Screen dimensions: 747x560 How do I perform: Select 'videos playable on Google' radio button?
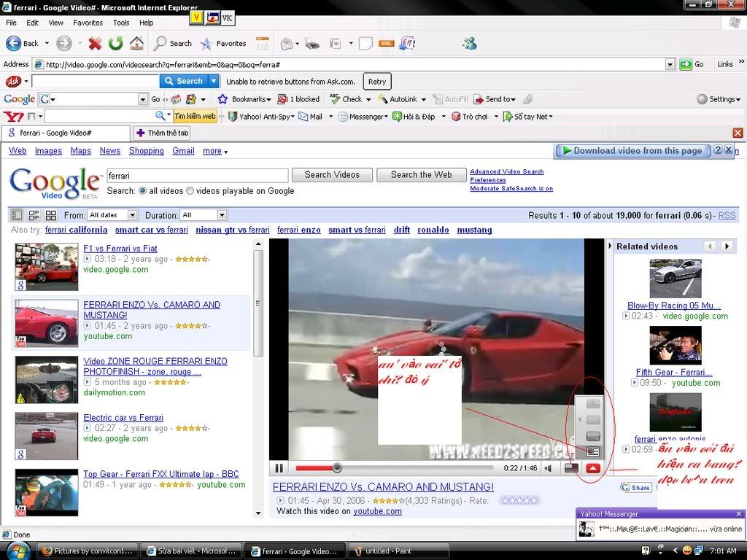[190, 190]
